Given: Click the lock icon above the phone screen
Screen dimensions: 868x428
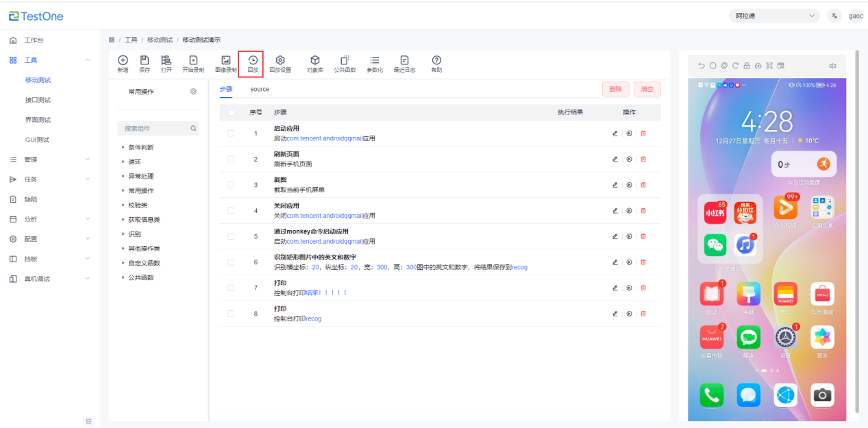Looking at the screenshot, I should (747, 66).
